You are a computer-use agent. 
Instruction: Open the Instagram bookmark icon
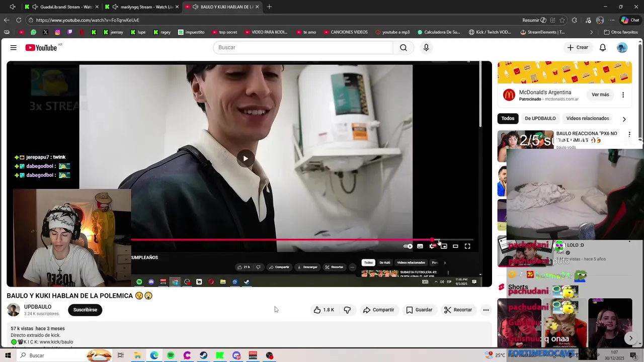[57, 32]
